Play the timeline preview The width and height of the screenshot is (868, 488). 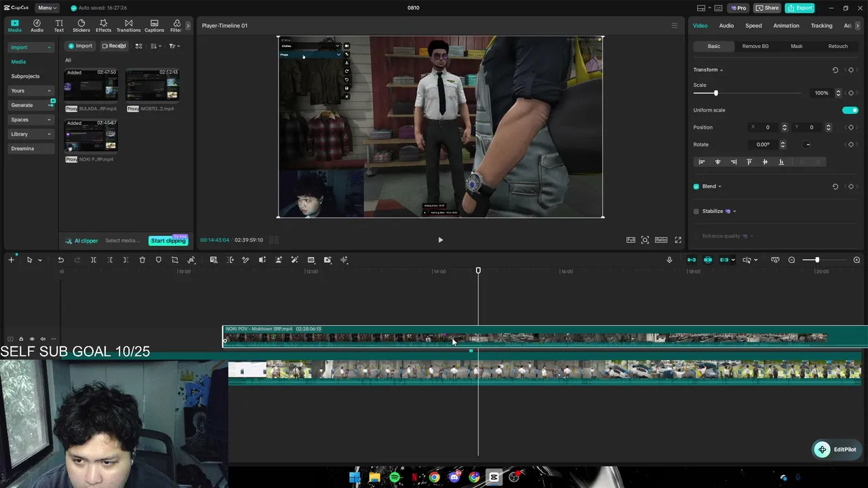(440, 240)
